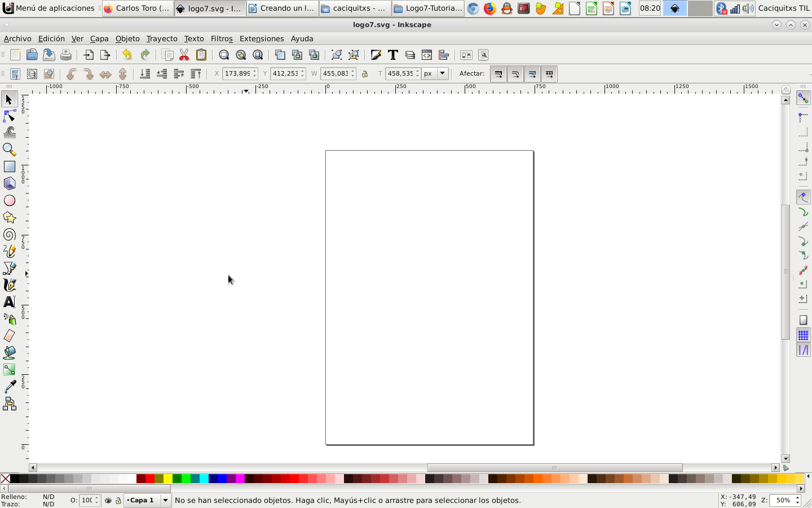This screenshot has width=812, height=508.
Task: Select the 3D box tool
Action: [x=9, y=183]
